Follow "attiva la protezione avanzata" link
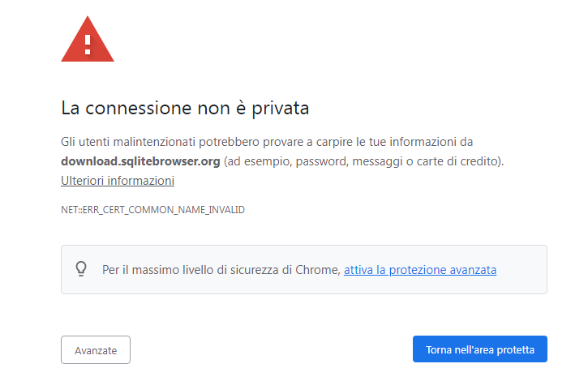The width and height of the screenshot is (588, 381). pos(420,269)
